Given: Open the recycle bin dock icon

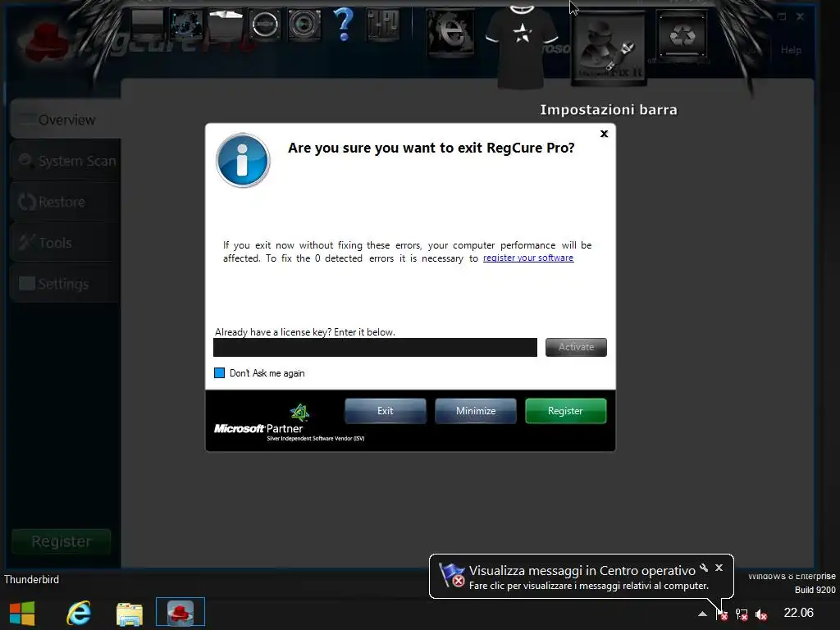Looking at the screenshot, I should pos(682,35).
